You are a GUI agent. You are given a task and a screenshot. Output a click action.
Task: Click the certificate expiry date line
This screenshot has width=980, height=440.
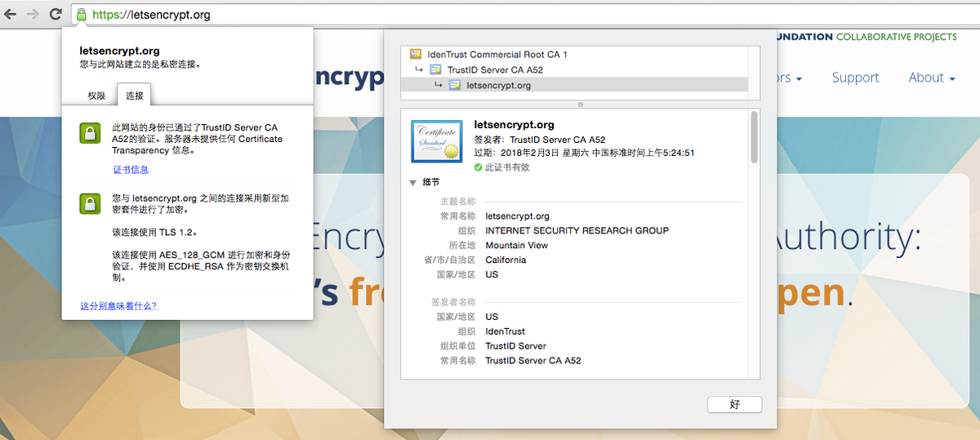click(584, 153)
